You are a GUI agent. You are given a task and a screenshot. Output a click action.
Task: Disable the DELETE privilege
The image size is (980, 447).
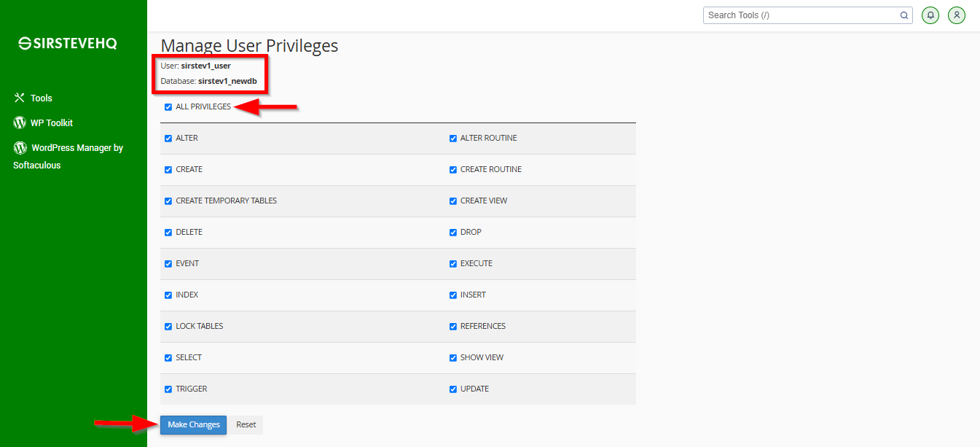pyautogui.click(x=168, y=233)
